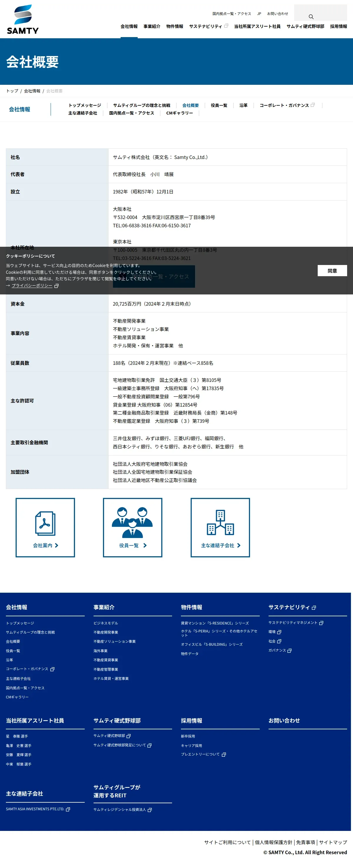Open サステナビリティ in top navigation
This screenshot has width=353, height=868.
208,26
